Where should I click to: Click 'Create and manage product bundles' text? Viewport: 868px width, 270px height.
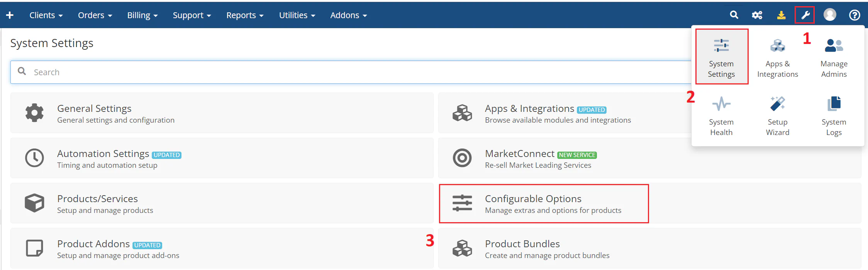547,255
